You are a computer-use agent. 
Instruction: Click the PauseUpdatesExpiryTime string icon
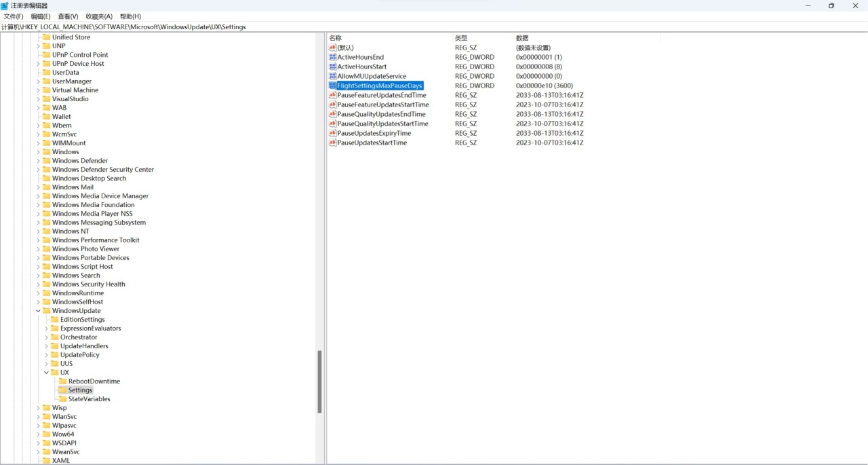tap(332, 133)
